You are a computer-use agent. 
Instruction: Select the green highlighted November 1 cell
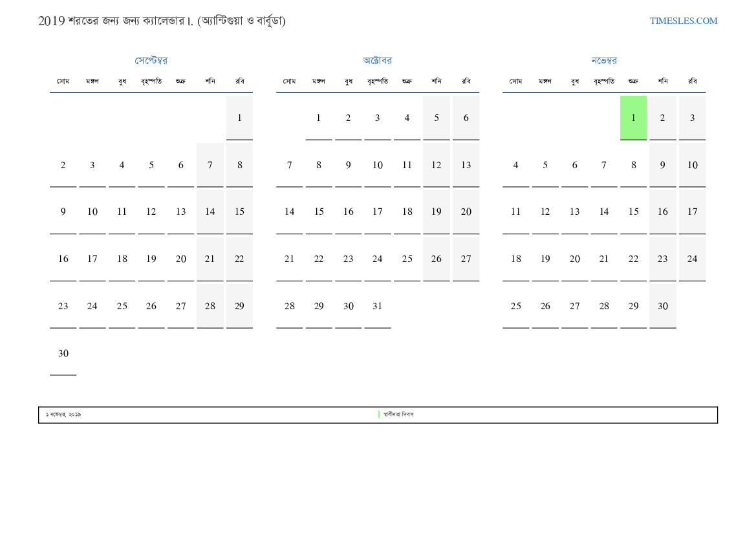pyautogui.click(x=633, y=118)
